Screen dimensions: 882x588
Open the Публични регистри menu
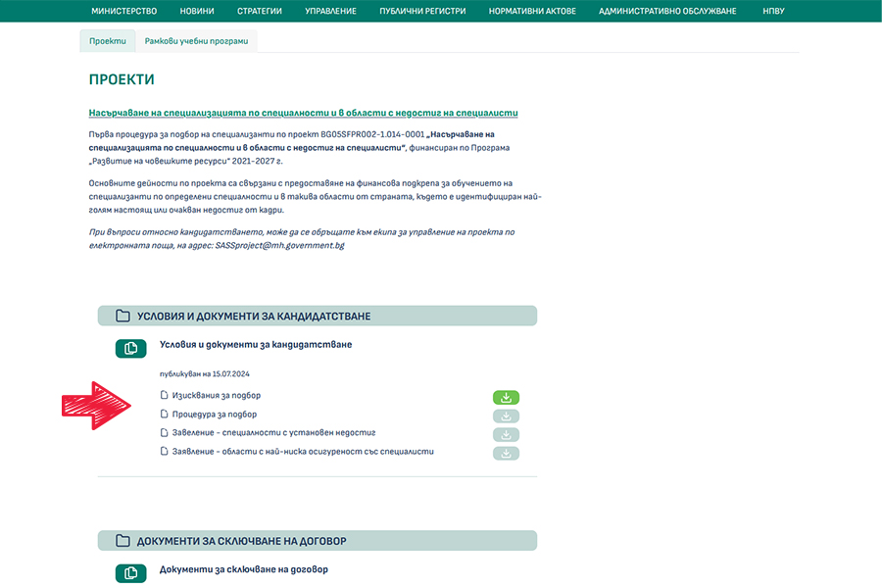(422, 11)
